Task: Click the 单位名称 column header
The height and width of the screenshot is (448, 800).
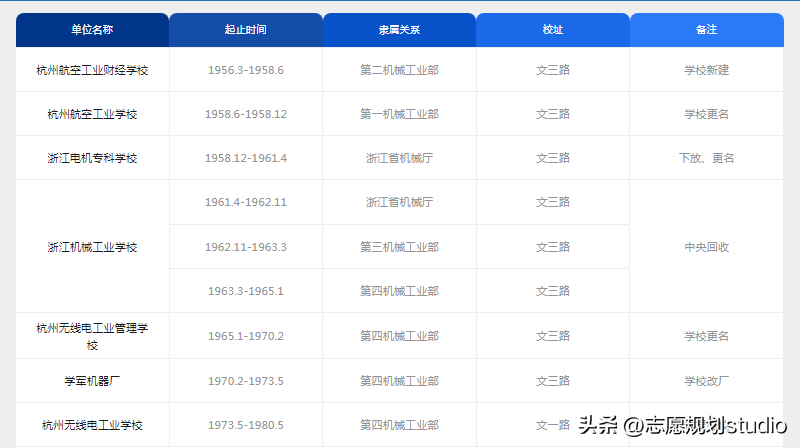Action: [x=92, y=30]
